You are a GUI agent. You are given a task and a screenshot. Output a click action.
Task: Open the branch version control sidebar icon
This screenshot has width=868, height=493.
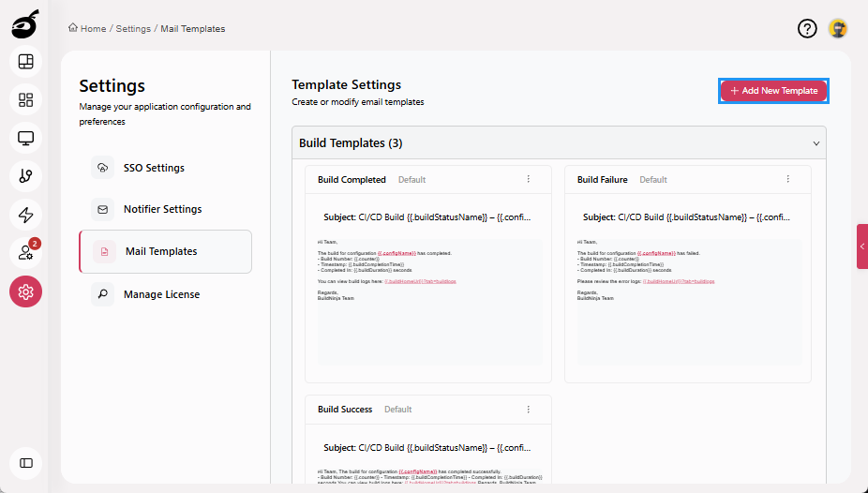pos(25,176)
